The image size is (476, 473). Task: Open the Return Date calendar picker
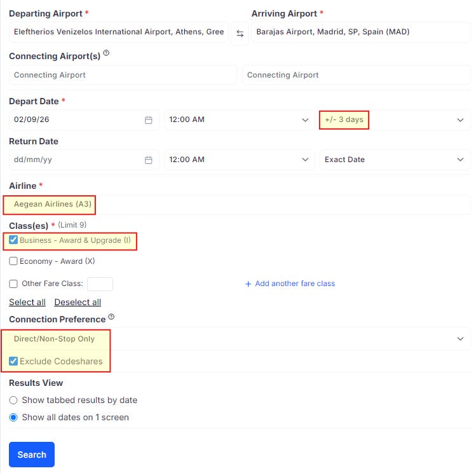tap(149, 160)
